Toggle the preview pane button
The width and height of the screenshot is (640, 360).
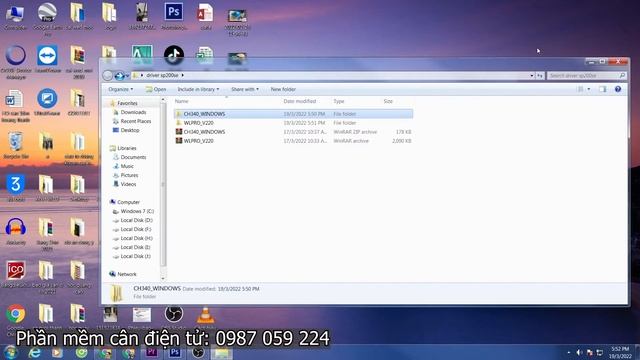tap(602, 89)
